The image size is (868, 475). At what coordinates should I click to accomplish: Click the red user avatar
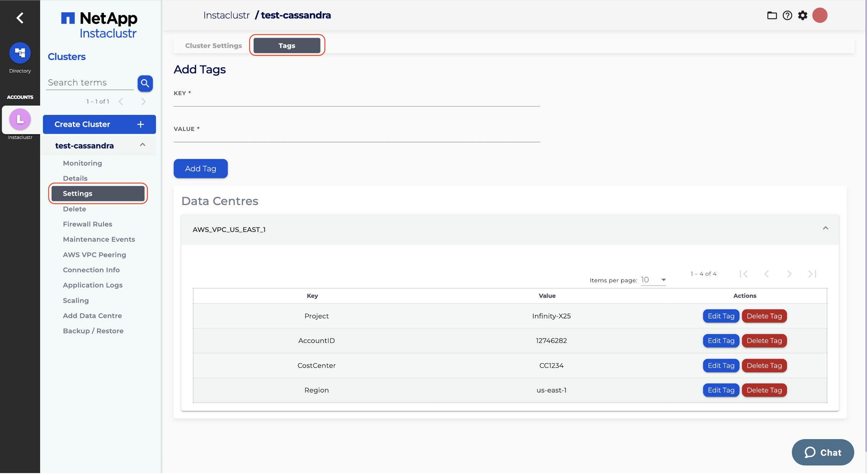(819, 16)
